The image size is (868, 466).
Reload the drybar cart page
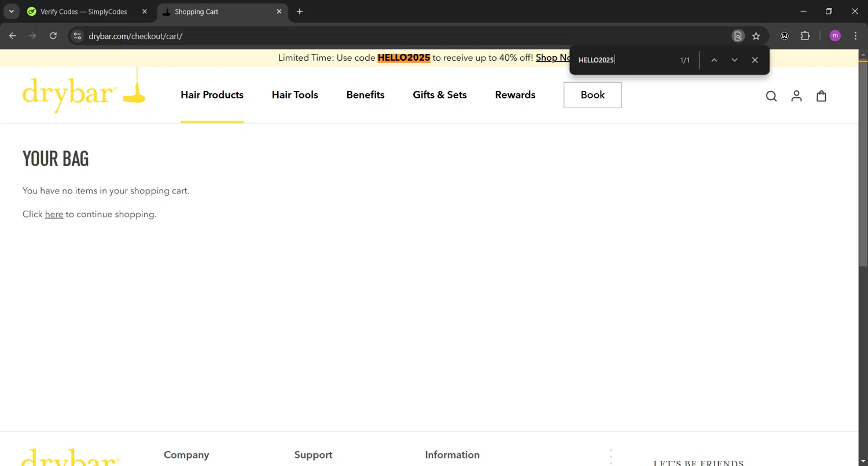tap(53, 36)
